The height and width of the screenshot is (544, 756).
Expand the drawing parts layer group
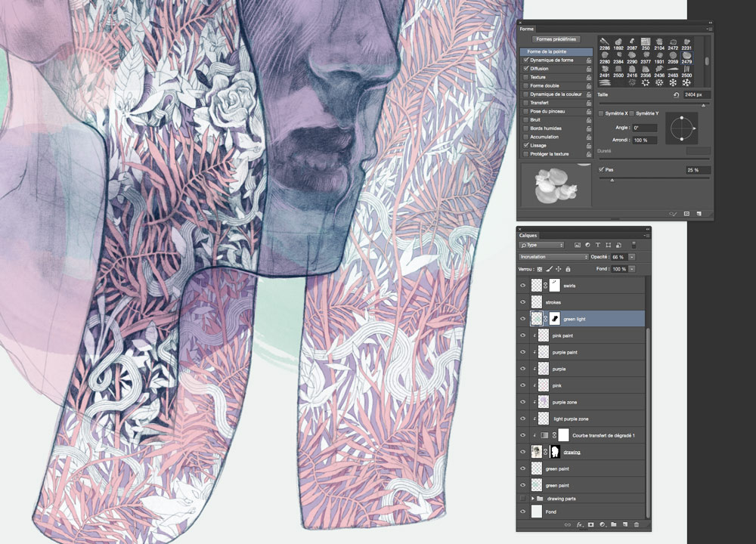533,499
